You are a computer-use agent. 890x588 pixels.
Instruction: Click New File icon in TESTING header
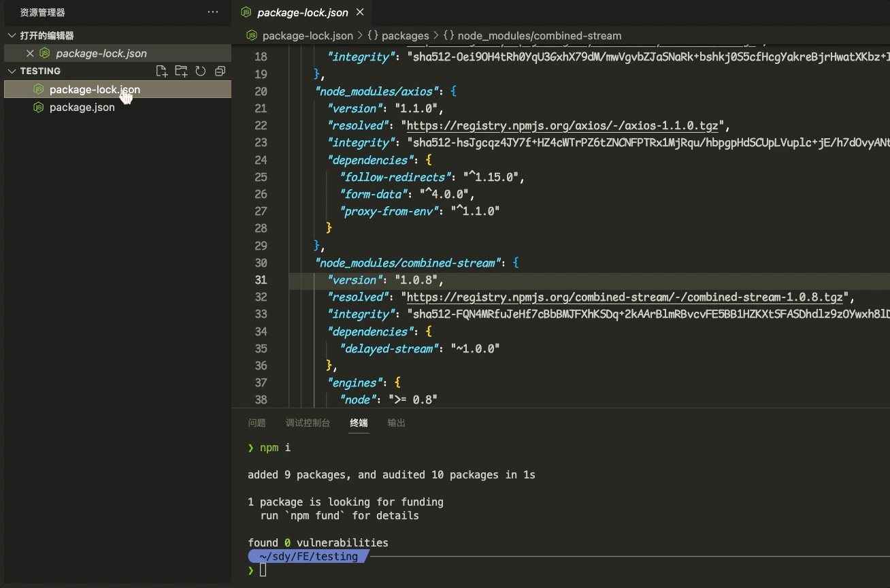coord(161,71)
